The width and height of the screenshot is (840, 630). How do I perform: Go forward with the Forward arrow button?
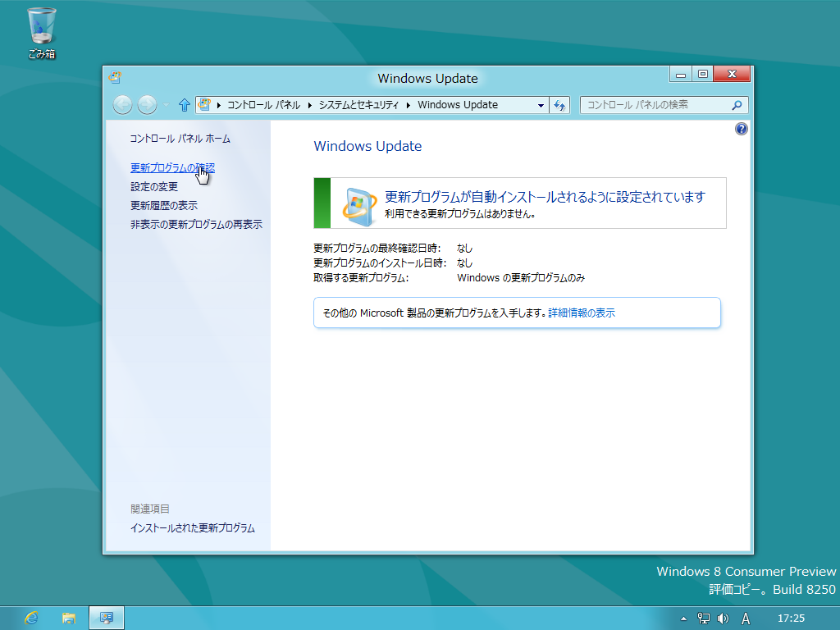pos(148,105)
